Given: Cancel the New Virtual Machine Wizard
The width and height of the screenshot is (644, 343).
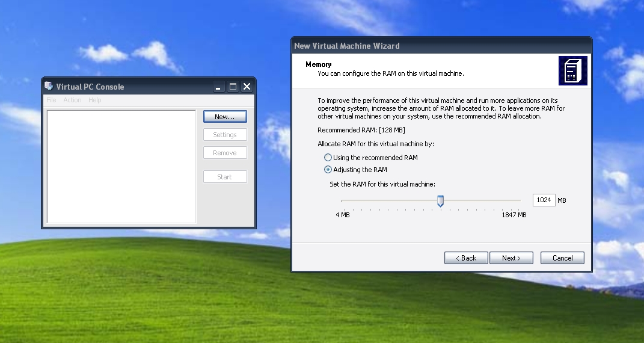Looking at the screenshot, I should coord(562,258).
